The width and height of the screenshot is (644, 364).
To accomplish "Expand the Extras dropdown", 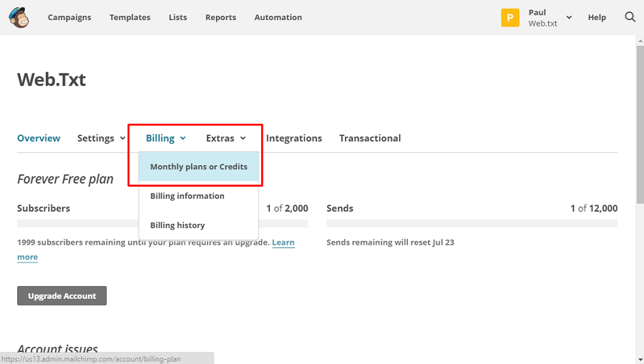I will 226,138.
